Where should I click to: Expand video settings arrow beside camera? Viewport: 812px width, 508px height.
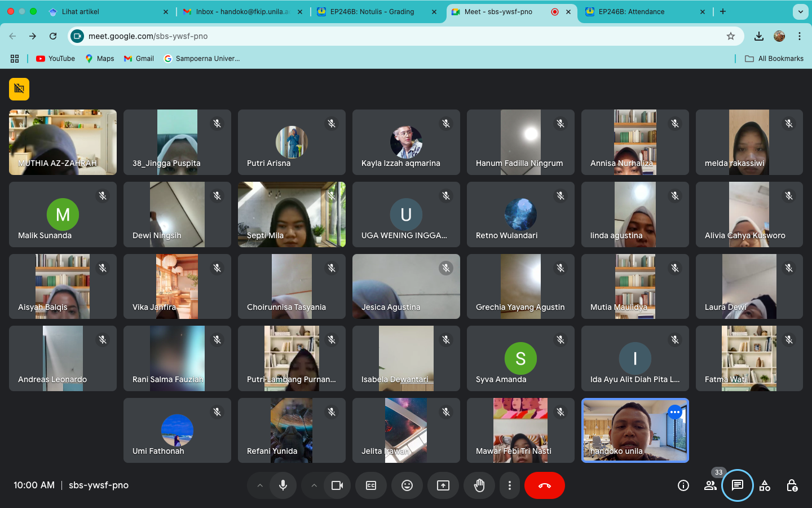(x=314, y=485)
